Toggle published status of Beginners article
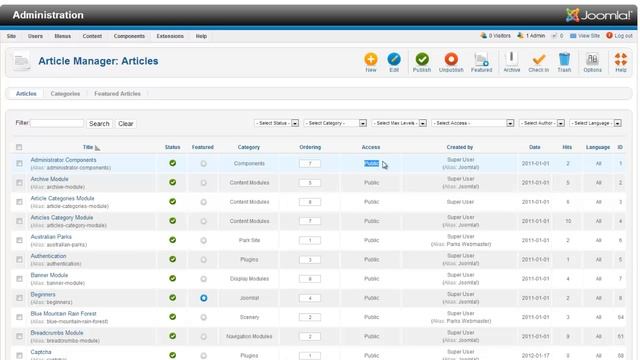 tap(173, 298)
